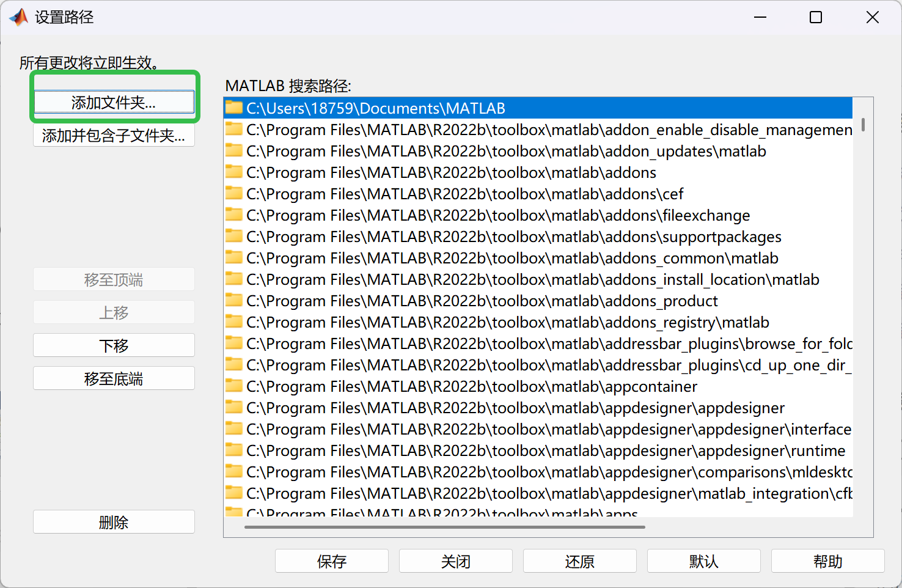Click folder icon of Documents\MATLAB row
This screenshot has height=588, width=902.
pos(233,108)
